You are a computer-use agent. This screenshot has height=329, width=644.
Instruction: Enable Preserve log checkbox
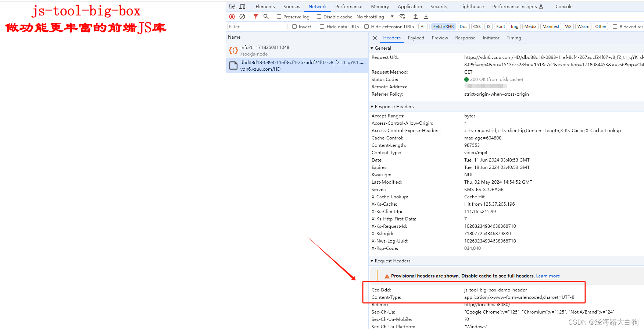(279, 17)
